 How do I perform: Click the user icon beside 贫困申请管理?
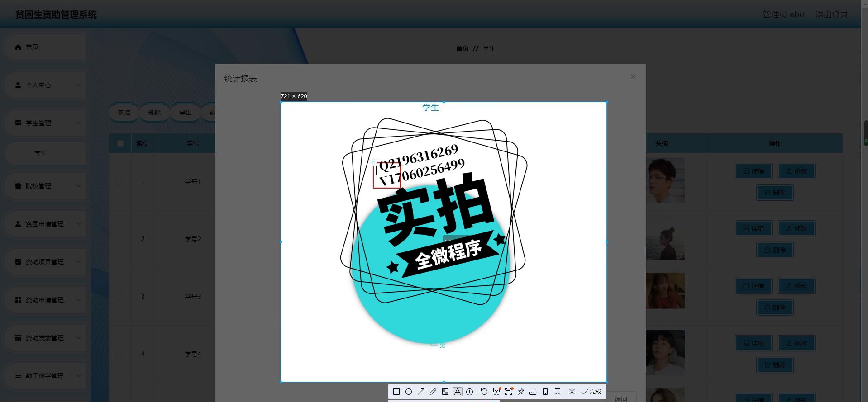pyautogui.click(x=18, y=224)
